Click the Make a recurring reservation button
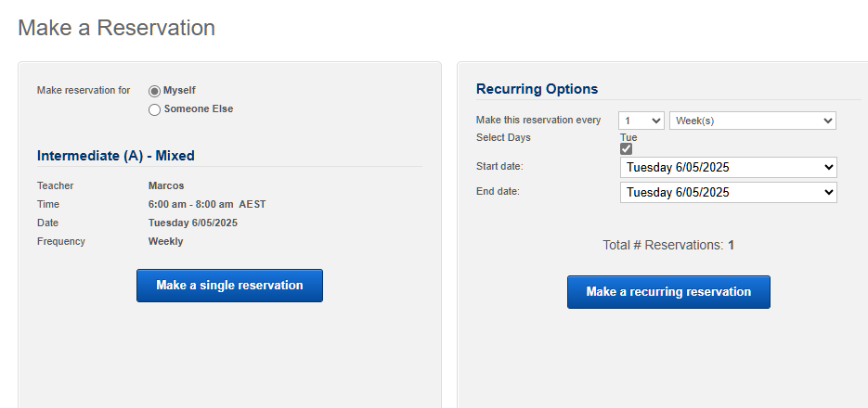 click(668, 292)
